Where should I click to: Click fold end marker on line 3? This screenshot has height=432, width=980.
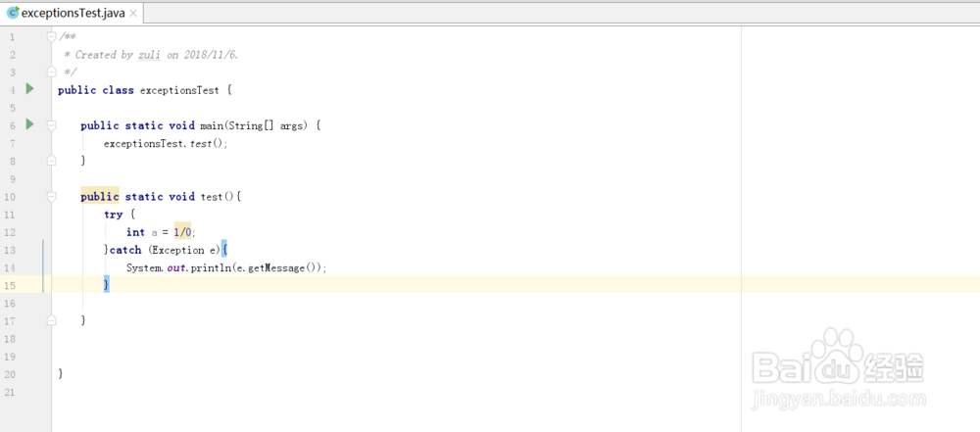pyautogui.click(x=52, y=72)
